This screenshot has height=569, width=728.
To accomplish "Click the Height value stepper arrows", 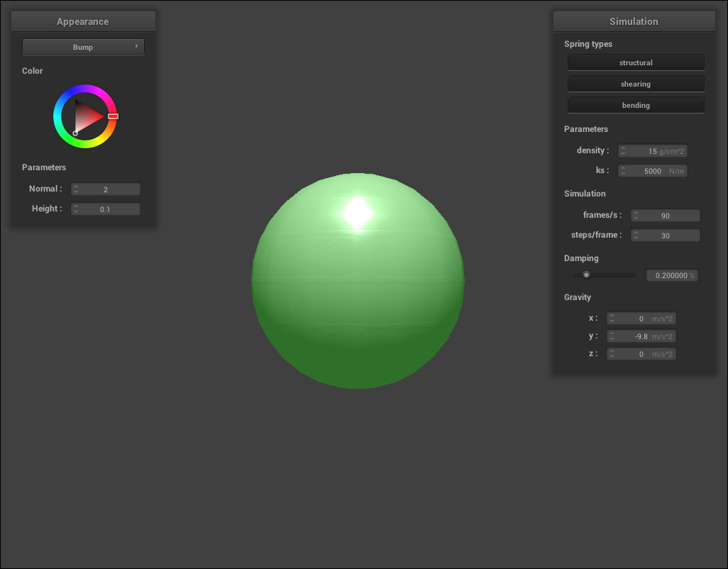I will point(76,209).
